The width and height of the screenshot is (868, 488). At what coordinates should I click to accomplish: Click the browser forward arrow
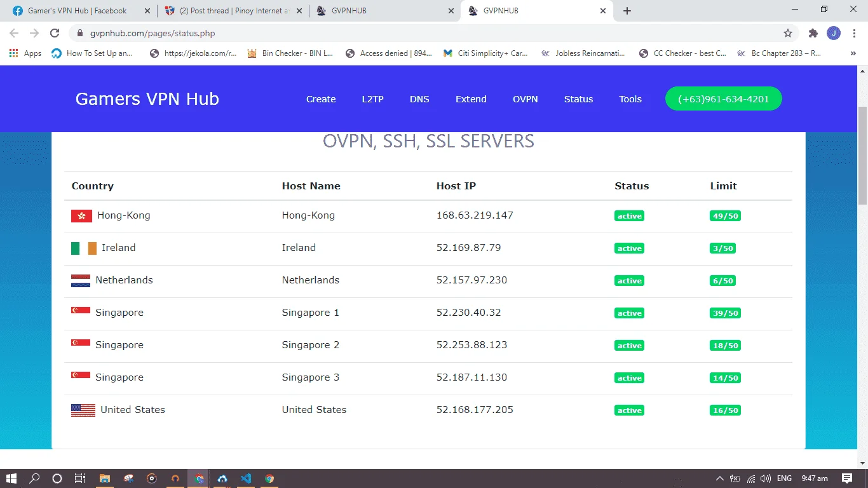(34, 33)
